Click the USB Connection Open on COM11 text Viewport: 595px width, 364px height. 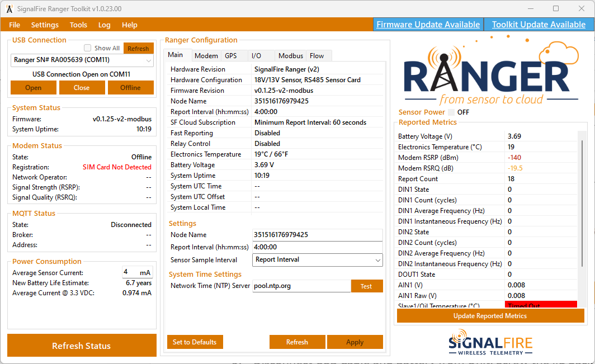[x=81, y=74]
